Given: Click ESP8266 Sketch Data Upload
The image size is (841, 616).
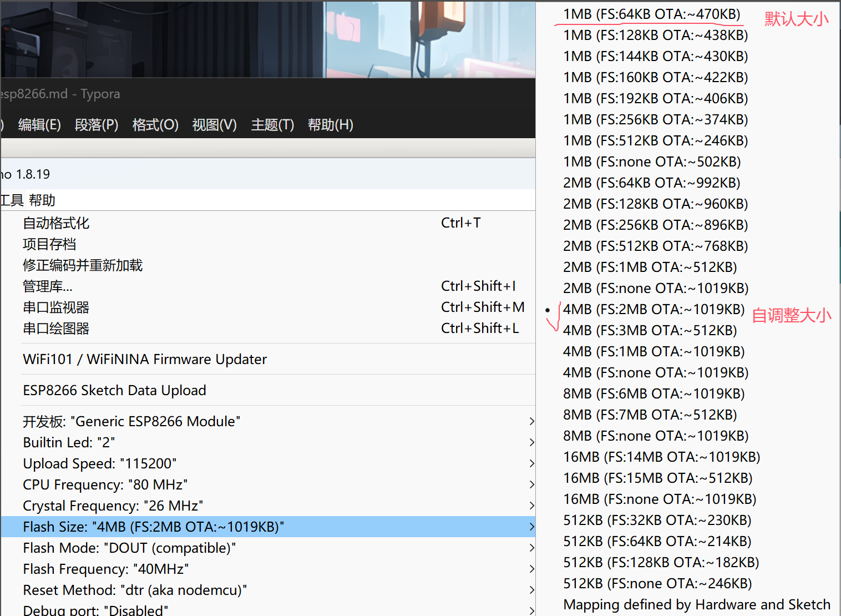Looking at the screenshot, I should coord(268,390).
